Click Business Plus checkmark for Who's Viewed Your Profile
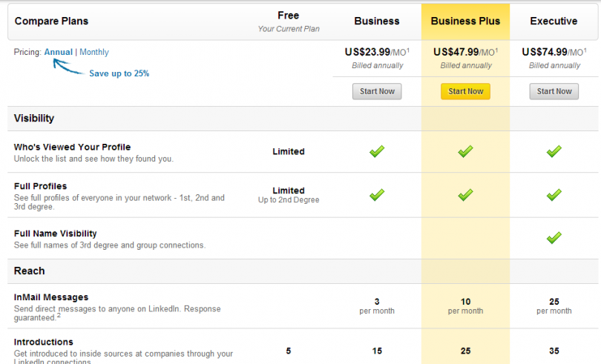601x364 pixels. click(x=465, y=151)
